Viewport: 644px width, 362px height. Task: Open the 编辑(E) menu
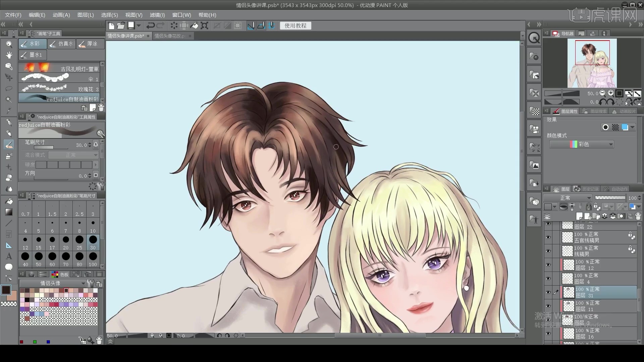click(37, 15)
